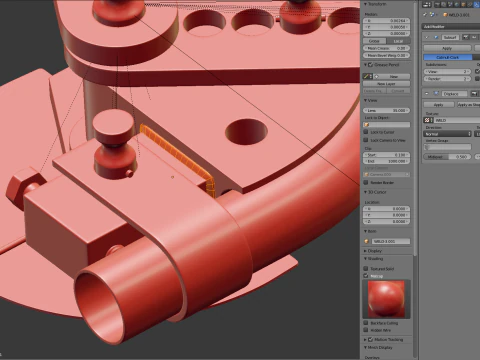This screenshot has width=480, height=360.
Task: Expand the Displace modifier panel arrow
Action: point(427,94)
